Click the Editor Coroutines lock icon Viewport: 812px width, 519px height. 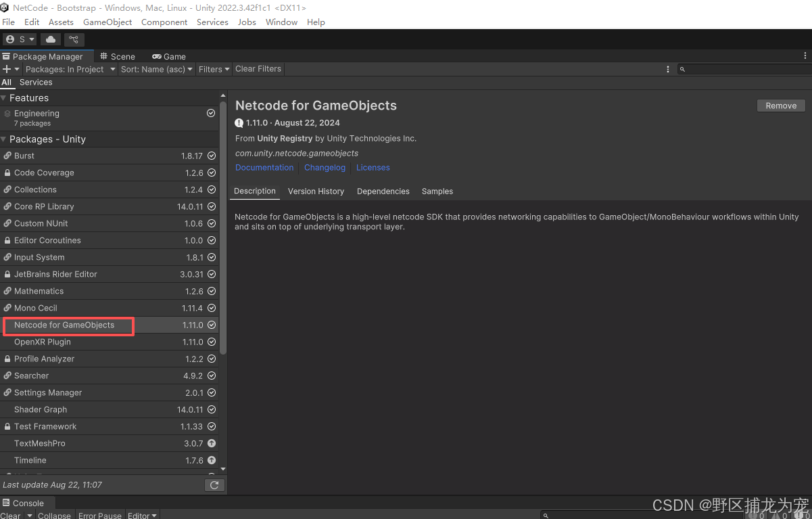click(7, 240)
